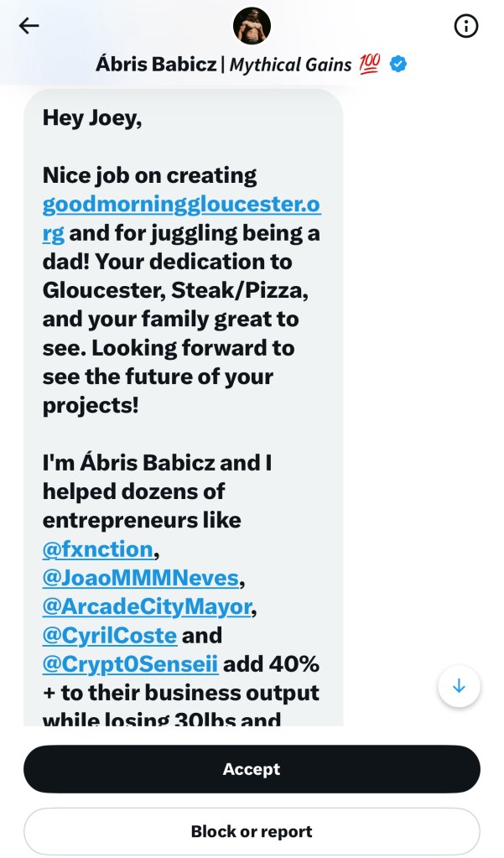Viewport: 504px width, 858px height.
Task: Jump to latest message with down arrow
Action: [459, 686]
